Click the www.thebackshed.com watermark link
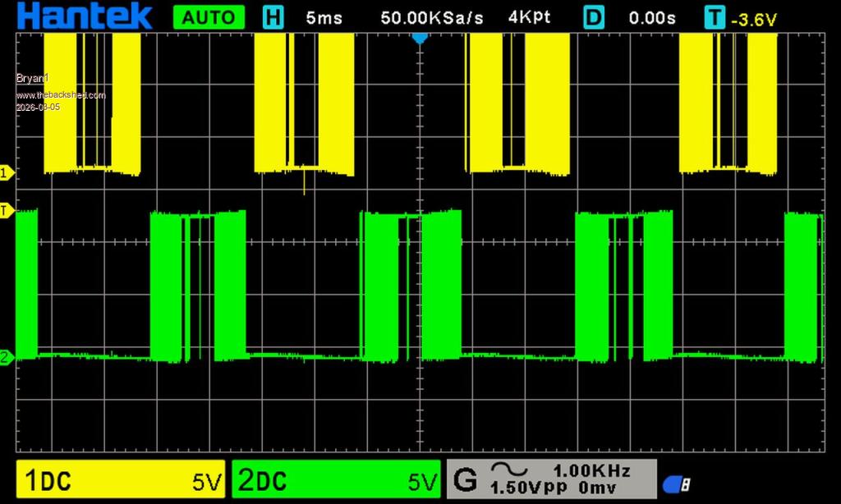This screenshot has height=504, width=841. click(x=61, y=95)
